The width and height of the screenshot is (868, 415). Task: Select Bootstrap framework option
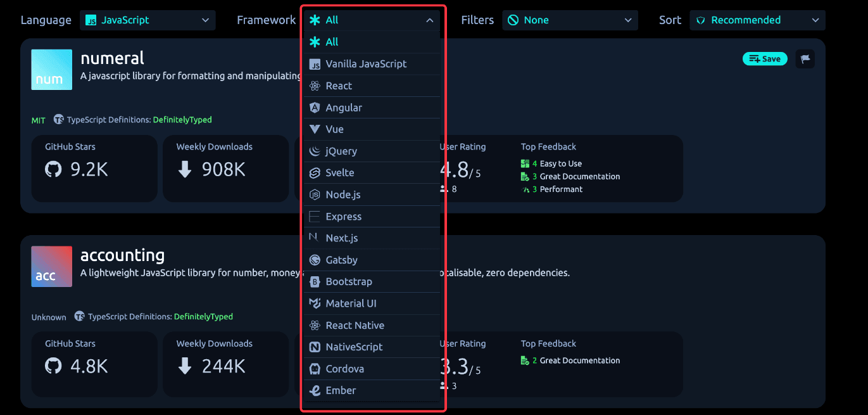[372, 282]
